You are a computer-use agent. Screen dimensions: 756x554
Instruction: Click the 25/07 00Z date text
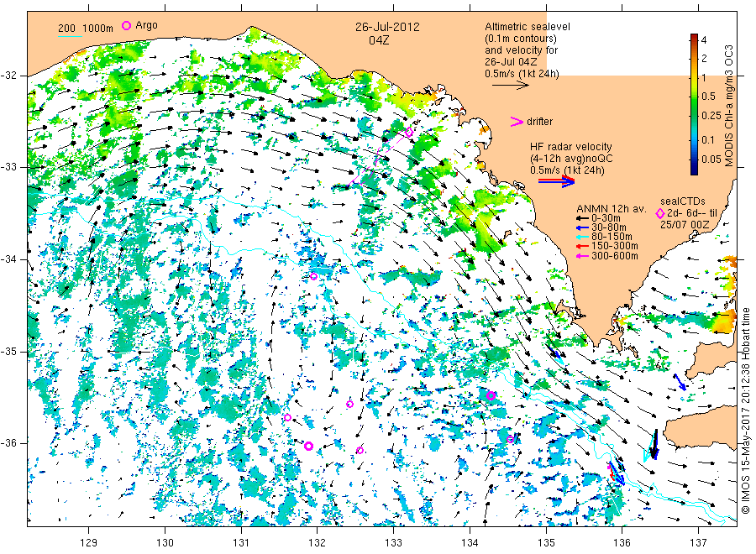[685, 224]
